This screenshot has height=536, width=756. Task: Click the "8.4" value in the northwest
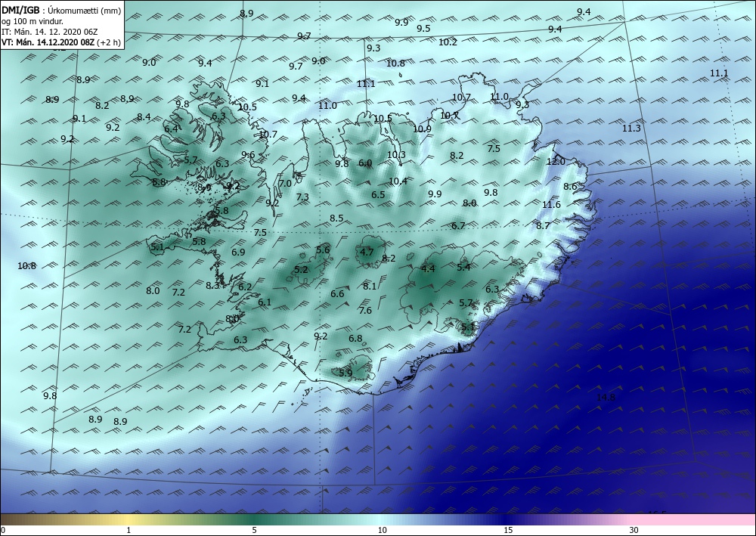tap(144, 116)
